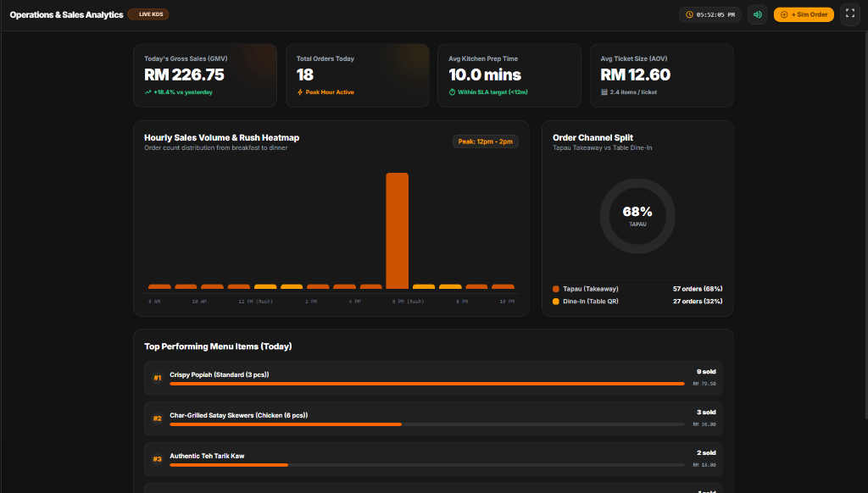Click the 10 PM axis label
This screenshot has height=493, width=868.
coord(507,302)
